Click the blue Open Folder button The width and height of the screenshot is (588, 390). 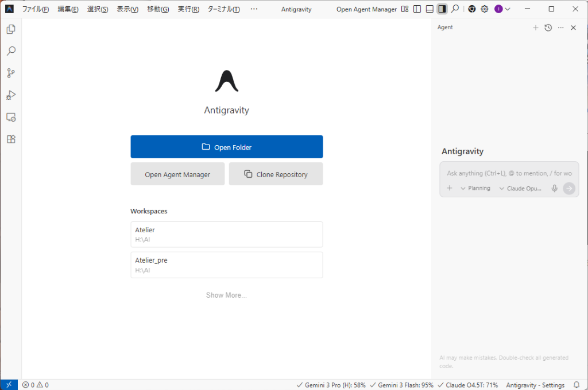click(x=226, y=147)
